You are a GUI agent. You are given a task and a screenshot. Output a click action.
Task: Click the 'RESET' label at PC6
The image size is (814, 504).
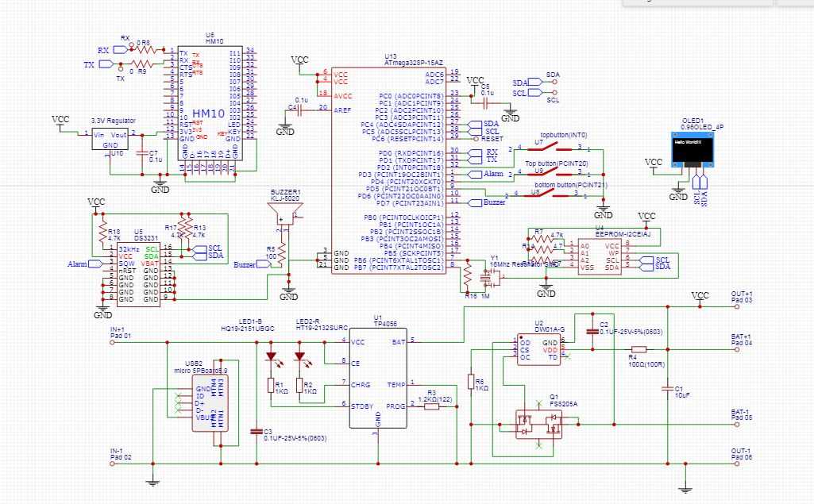coord(492,139)
